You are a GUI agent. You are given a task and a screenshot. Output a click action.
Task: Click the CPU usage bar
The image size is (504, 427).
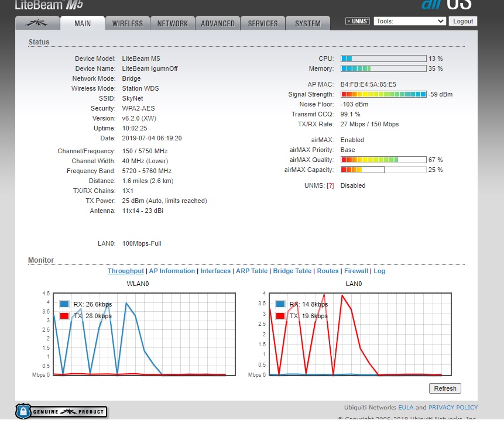coord(383,58)
